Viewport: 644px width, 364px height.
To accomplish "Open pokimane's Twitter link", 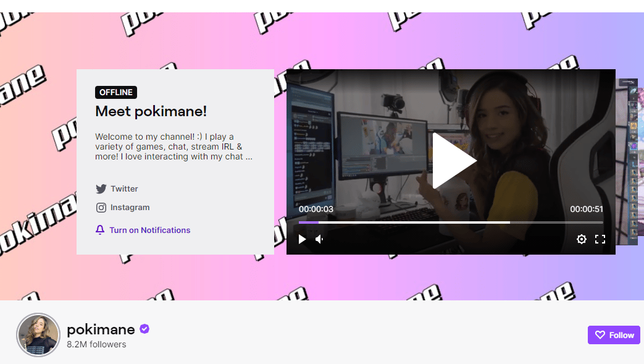I will click(117, 188).
